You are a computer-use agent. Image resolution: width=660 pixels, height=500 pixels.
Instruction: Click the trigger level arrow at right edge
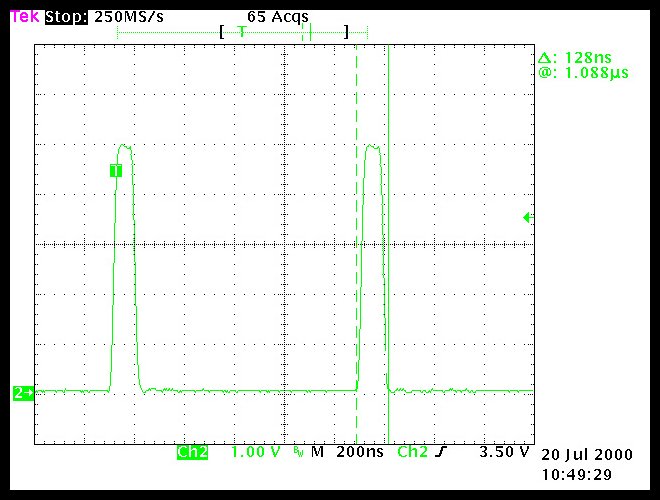click(x=528, y=218)
